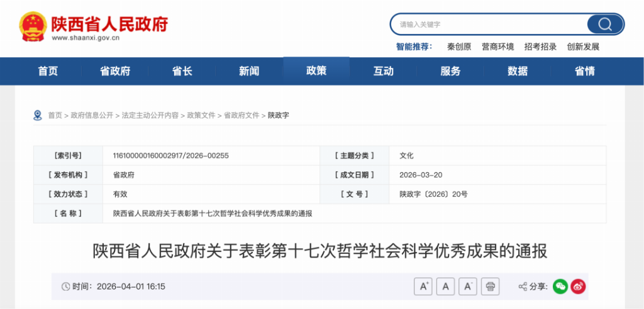Print the page using printer icon
This screenshot has height=309, width=644.
[491, 286]
